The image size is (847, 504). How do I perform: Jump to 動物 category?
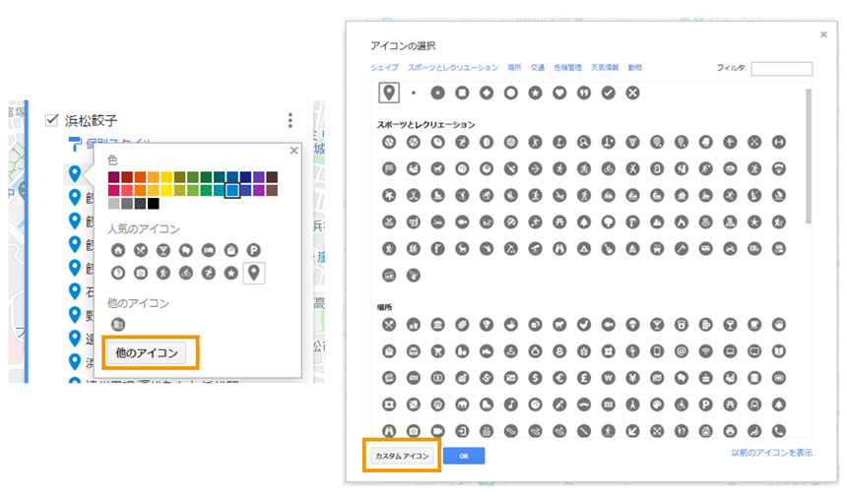[x=634, y=68]
